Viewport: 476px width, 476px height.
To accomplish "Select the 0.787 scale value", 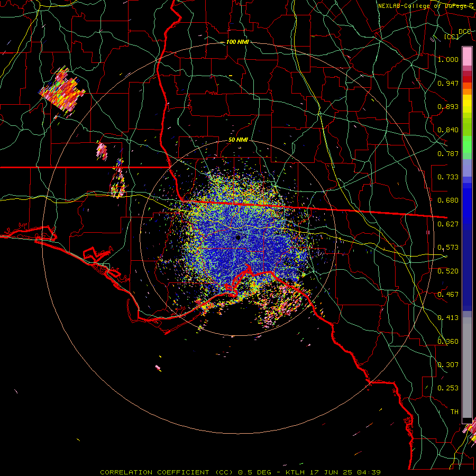I will pos(448,153).
